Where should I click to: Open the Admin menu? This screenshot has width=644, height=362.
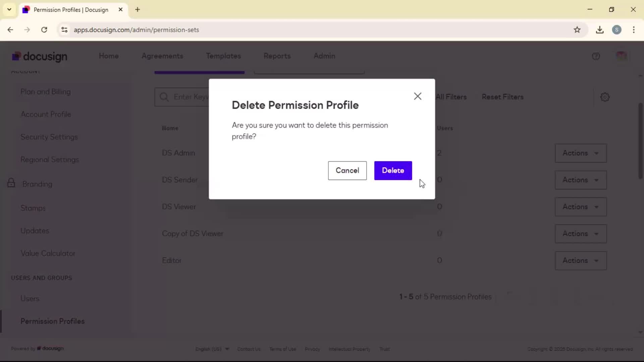[x=324, y=56]
